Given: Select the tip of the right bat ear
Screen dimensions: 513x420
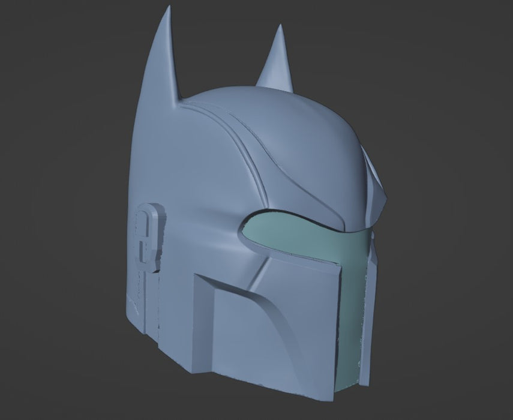Looking at the screenshot, I should tap(280, 30).
